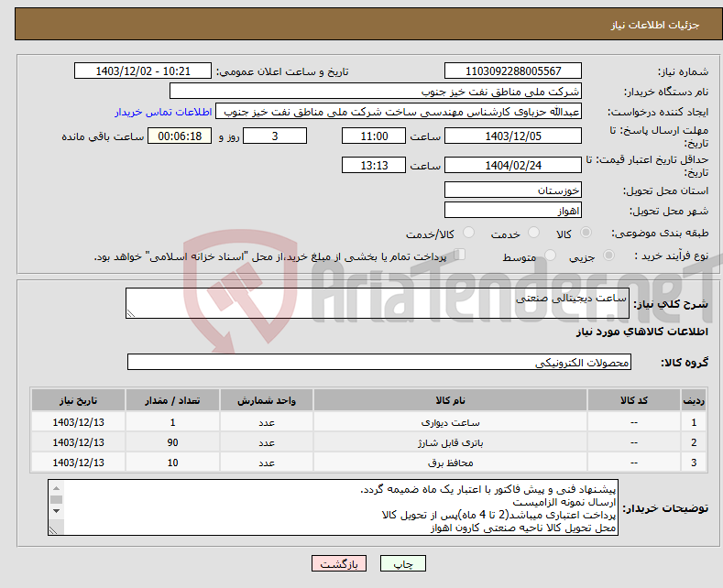Click resize handle of buyer notes area
The height and width of the screenshot is (588, 723).
[x=53, y=530]
